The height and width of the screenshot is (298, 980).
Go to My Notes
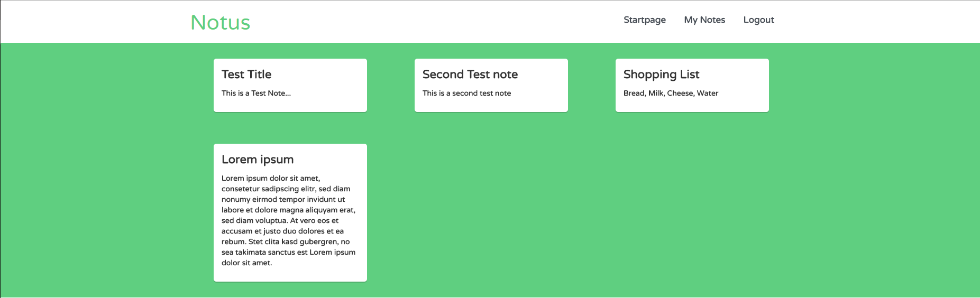[704, 20]
